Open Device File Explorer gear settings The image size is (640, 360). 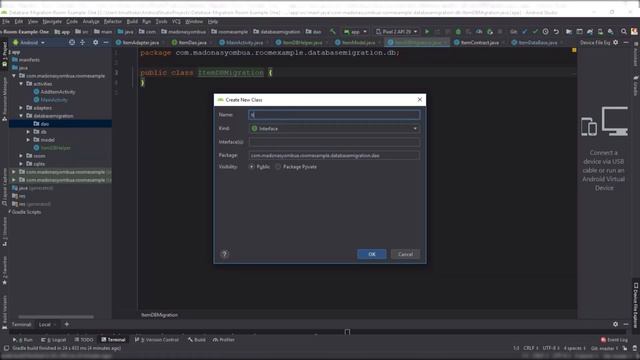click(616, 42)
